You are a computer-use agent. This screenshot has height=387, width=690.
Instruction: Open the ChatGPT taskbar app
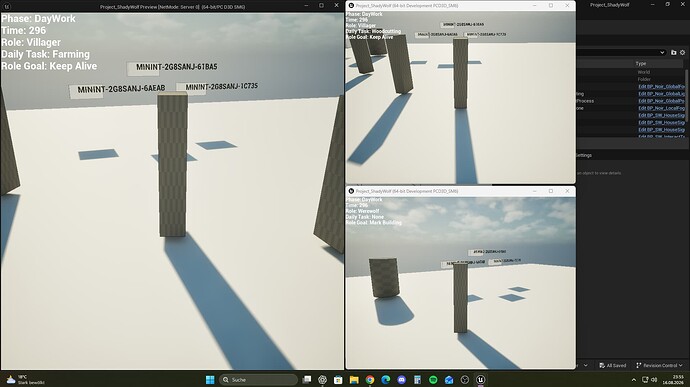pos(323,380)
